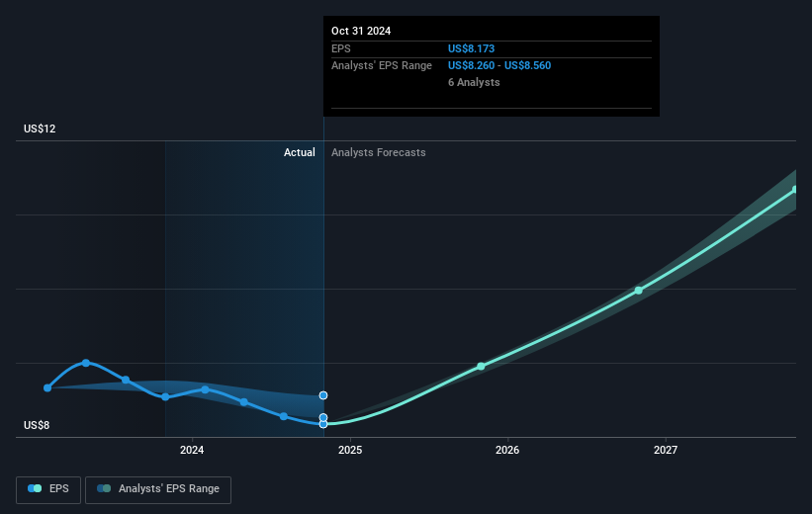812x514 pixels.
Task: Toggle the Analysts' EPS Range legend button
Action: pos(158,489)
